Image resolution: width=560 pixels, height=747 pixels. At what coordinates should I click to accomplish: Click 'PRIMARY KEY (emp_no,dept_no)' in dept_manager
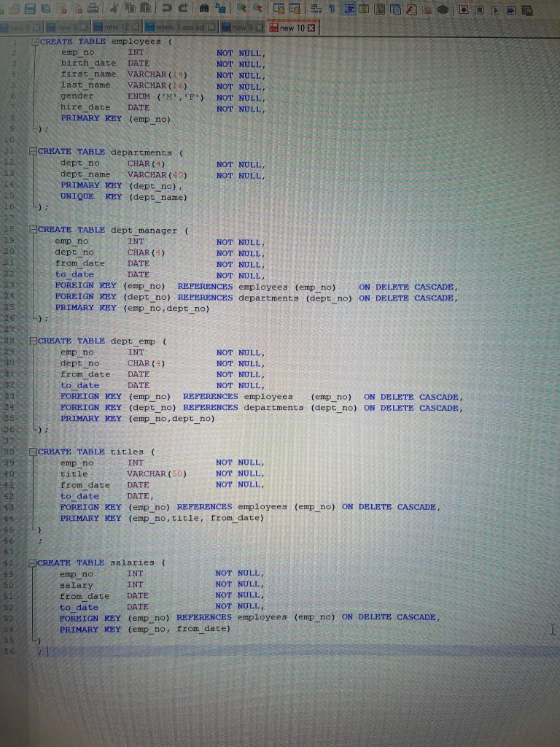132,309
